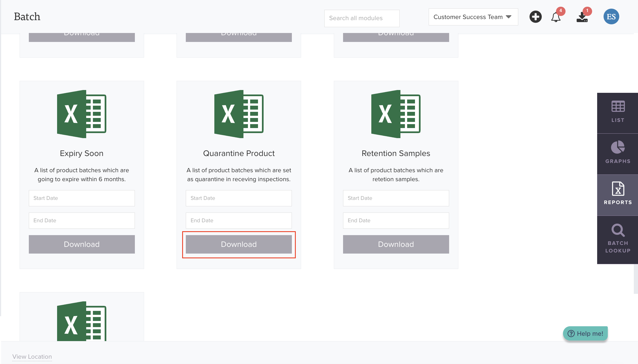This screenshot has height=364, width=638.
Task: Click the Retention Samples Excel icon
Action: click(396, 114)
